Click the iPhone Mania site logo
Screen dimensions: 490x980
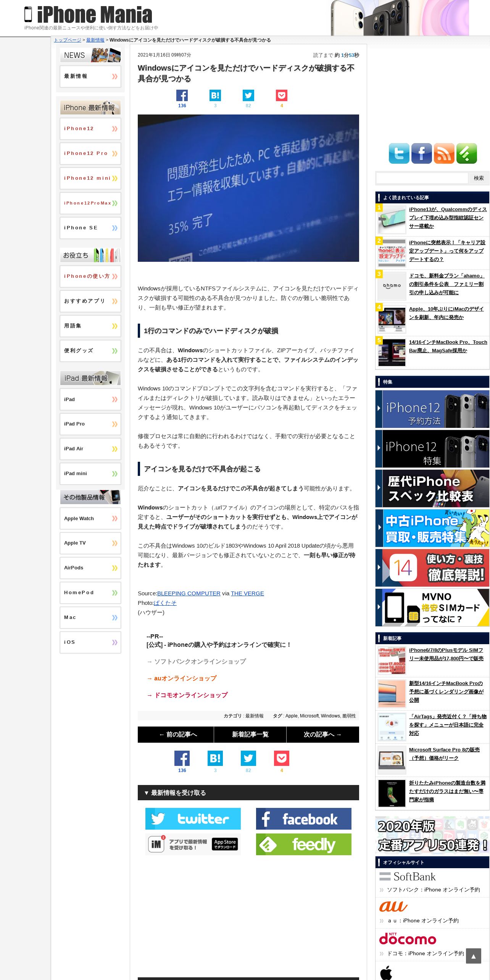(x=88, y=15)
